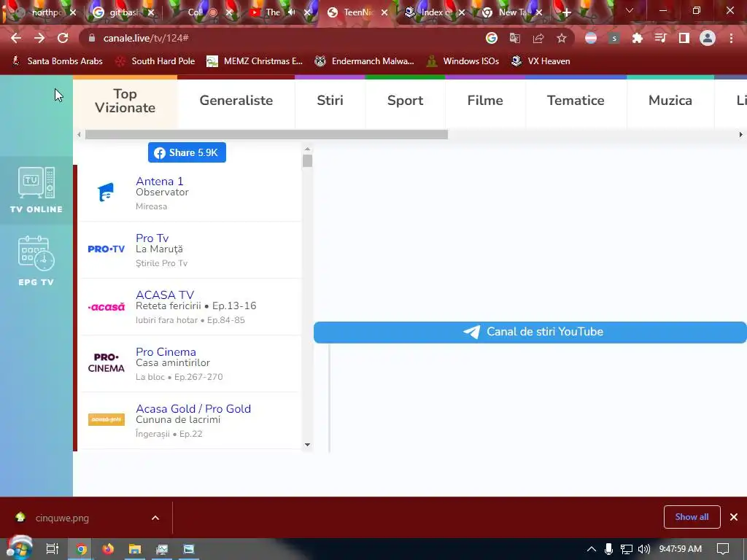
Task: Open Task View on the taskbar
Action: point(53,549)
